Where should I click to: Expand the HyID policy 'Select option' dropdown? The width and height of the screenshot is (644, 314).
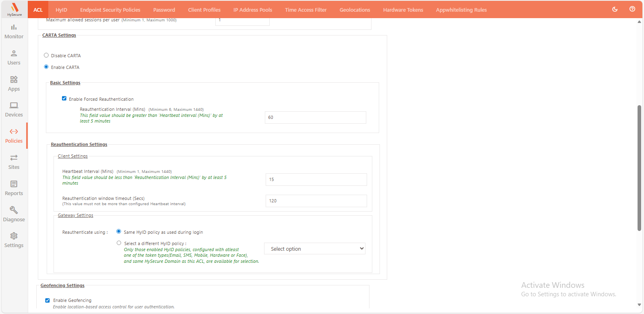315,249
